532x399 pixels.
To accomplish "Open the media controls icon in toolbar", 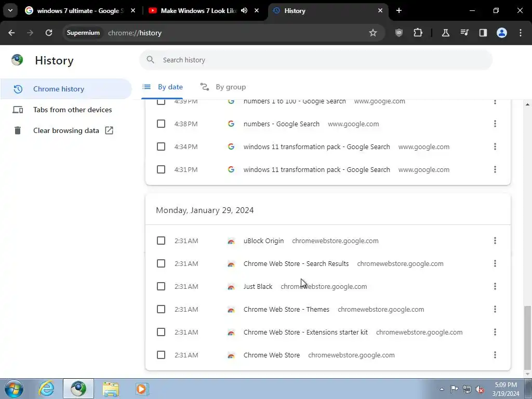I will tap(464, 33).
